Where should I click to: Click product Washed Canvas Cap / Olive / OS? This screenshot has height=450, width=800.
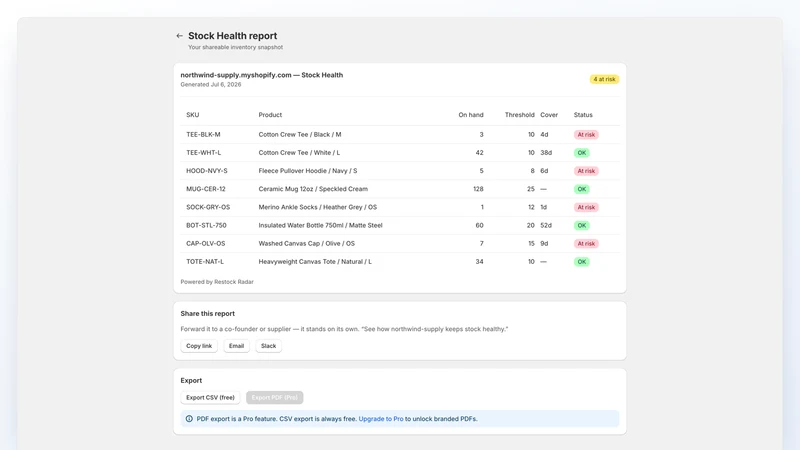307,243
